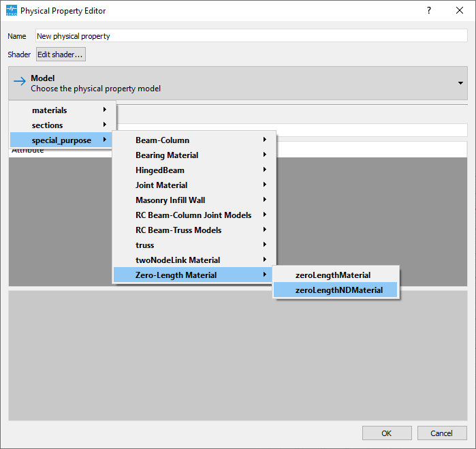Image resolution: width=476 pixels, height=449 pixels.
Task: Expand the HingedBeam submenu
Action: (194, 170)
